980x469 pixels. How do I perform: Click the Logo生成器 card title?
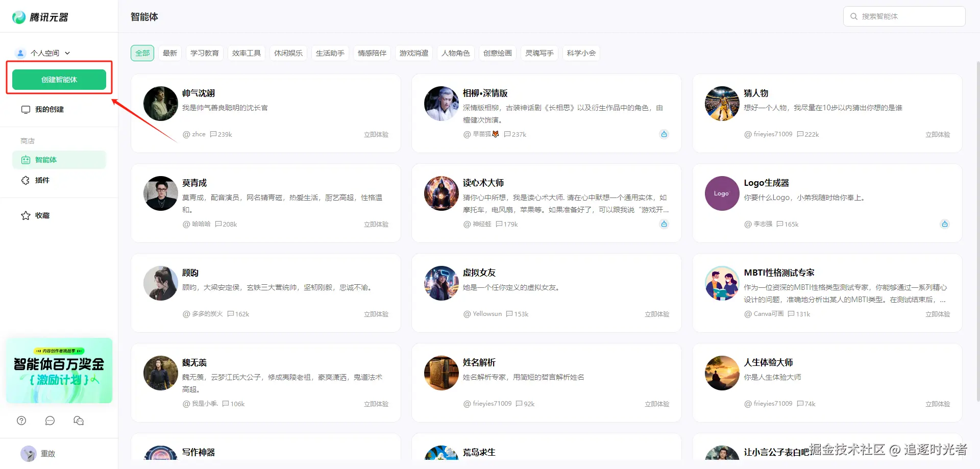(767, 183)
